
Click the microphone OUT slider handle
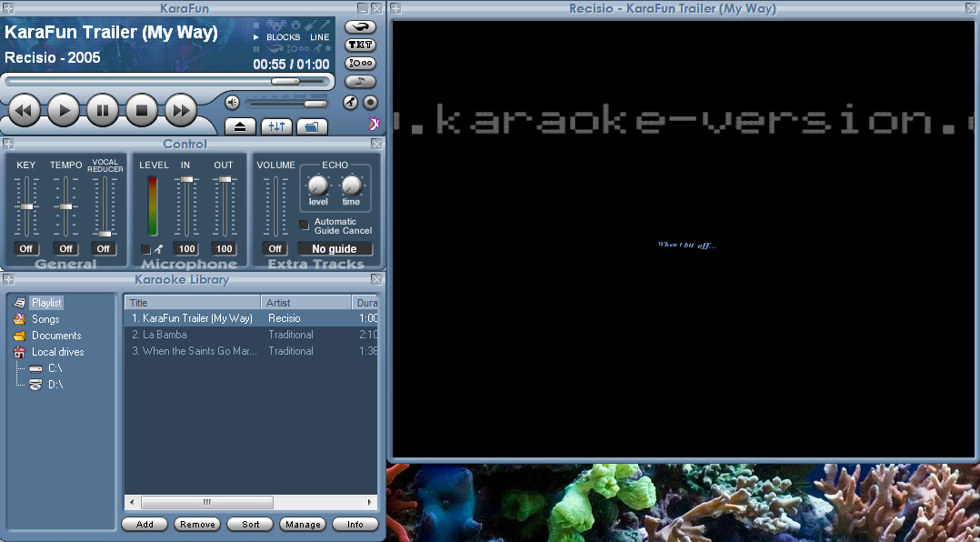click(225, 179)
